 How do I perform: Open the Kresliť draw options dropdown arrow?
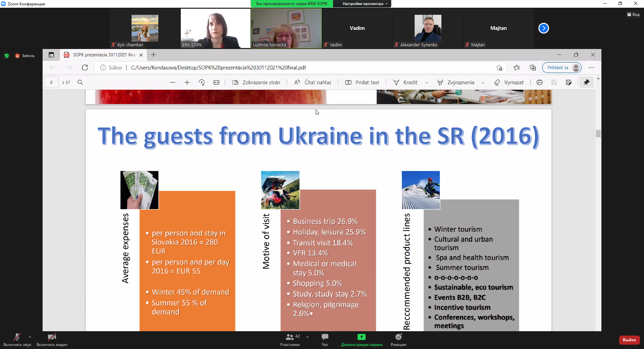click(x=426, y=83)
